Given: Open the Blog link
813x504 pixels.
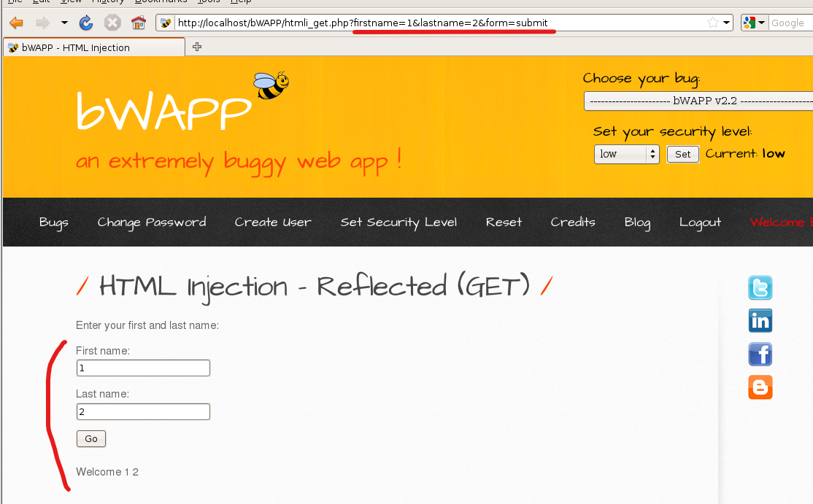Looking at the screenshot, I should pos(637,222).
